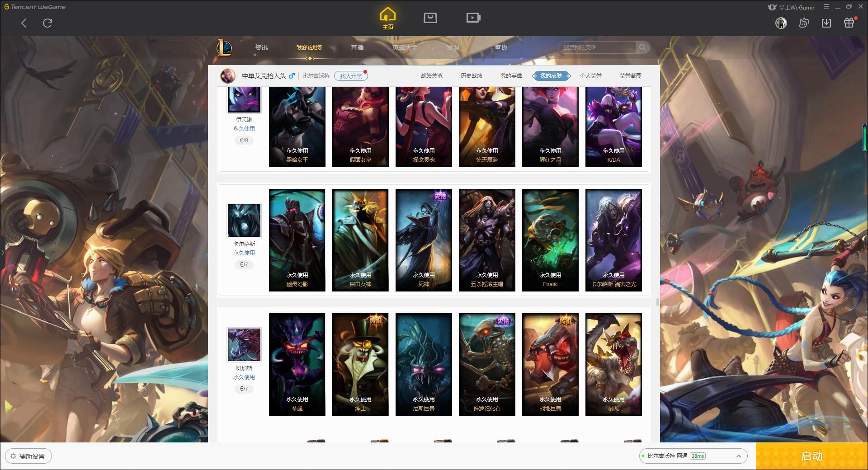Open the gift box icon
Viewport: 868px width, 470px height.
click(849, 23)
